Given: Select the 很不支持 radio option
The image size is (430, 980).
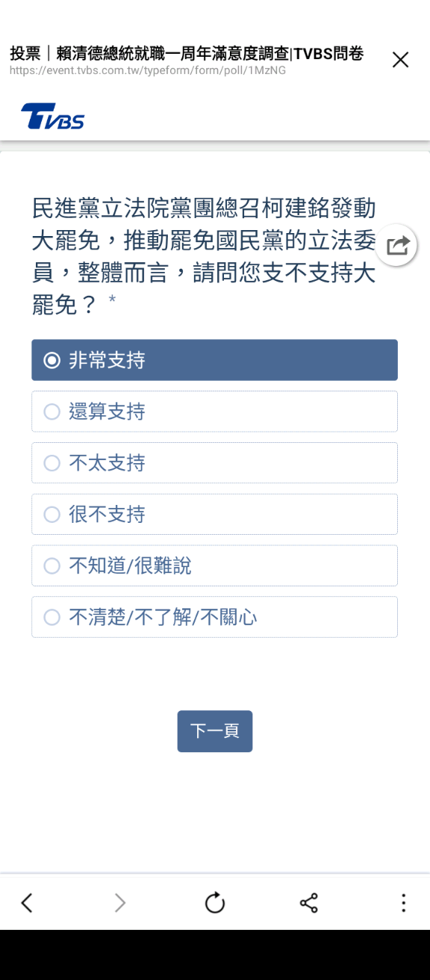Looking at the screenshot, I should point(214,514).
